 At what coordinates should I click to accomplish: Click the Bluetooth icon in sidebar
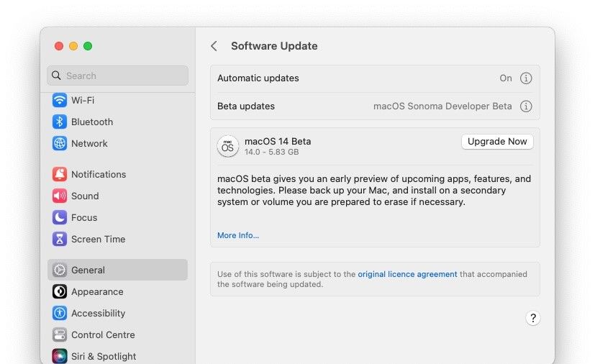(60, 122)
